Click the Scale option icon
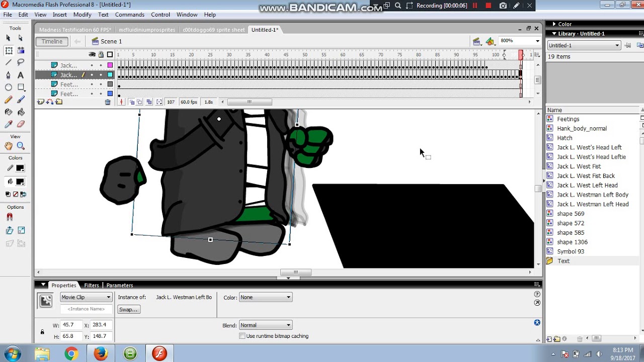The height and width of the screenshot is (362, 644). (x=21, y=230)
